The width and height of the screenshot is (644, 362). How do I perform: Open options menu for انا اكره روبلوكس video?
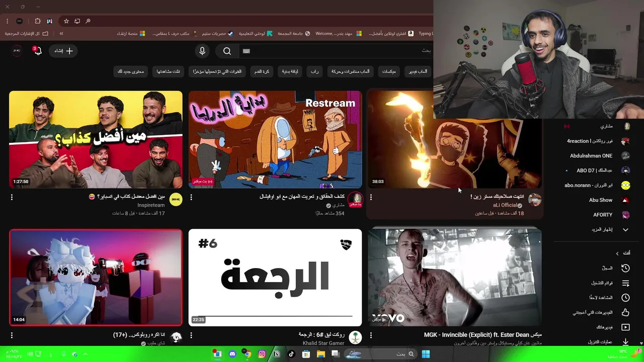pos(12,335)
